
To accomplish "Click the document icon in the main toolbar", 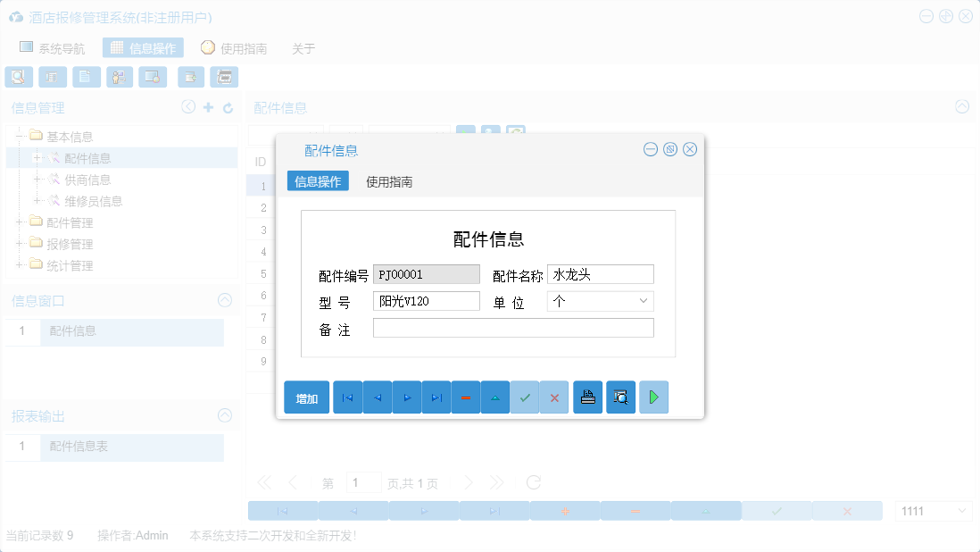I will coord(86,77).
